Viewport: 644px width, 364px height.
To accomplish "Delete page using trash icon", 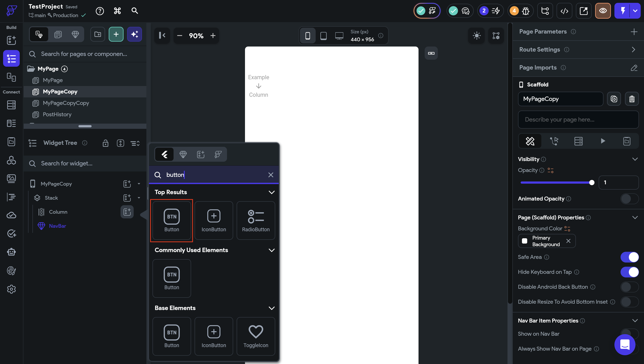I will pyautogui.click(x=632, y=99).
